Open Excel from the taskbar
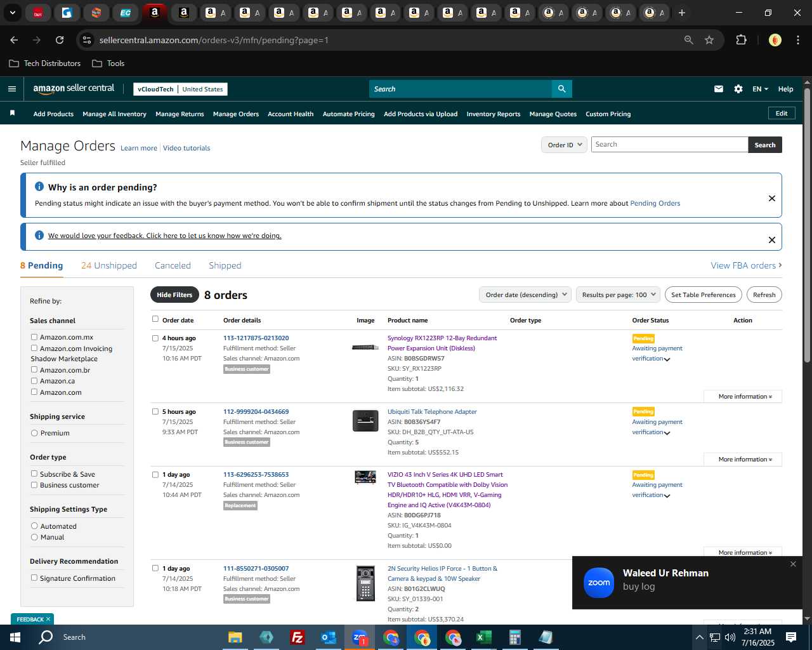 point(483,637)
